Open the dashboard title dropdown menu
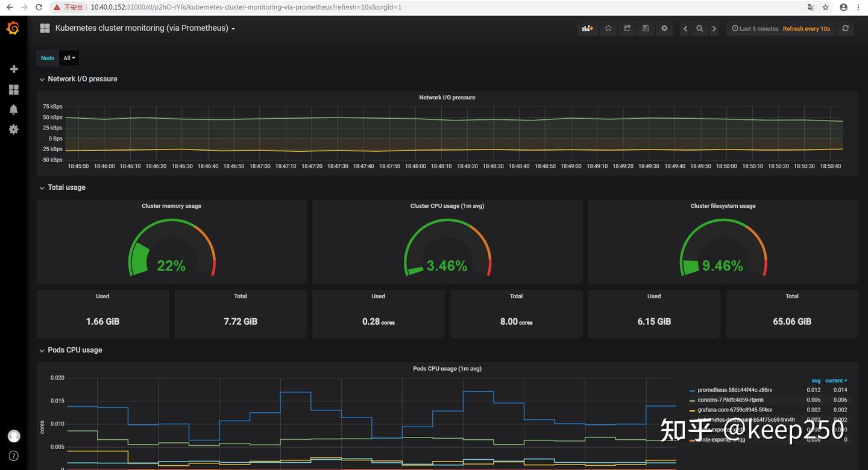Screen dimensions: 868x470 point(233,28)
